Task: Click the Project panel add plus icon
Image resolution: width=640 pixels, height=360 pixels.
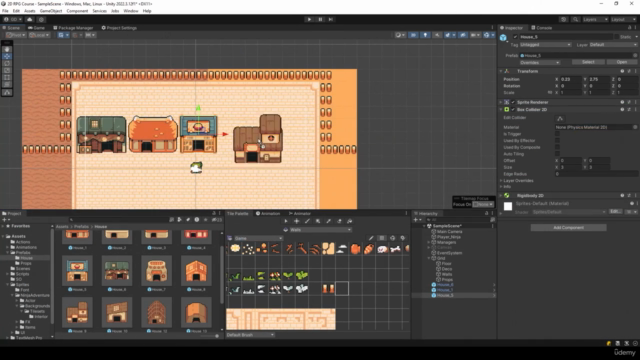Action: pyautogui.click(x=4, y=220)
